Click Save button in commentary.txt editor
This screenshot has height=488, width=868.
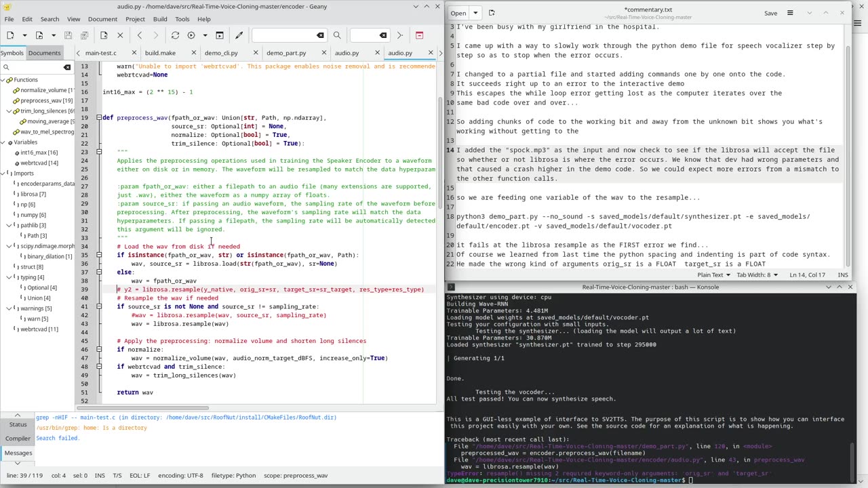[771, 13]
